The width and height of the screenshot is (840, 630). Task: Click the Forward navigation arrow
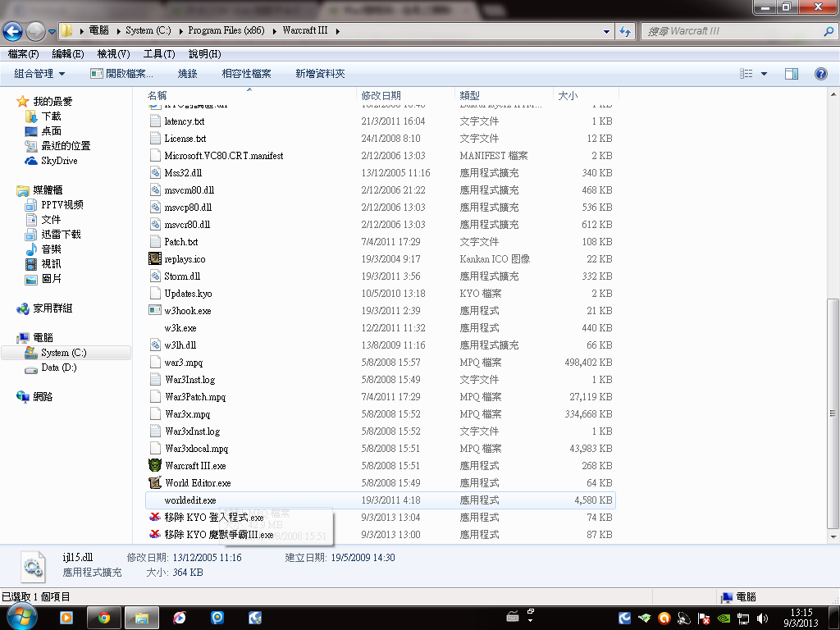pyautogui.click(x=35, y=31)
